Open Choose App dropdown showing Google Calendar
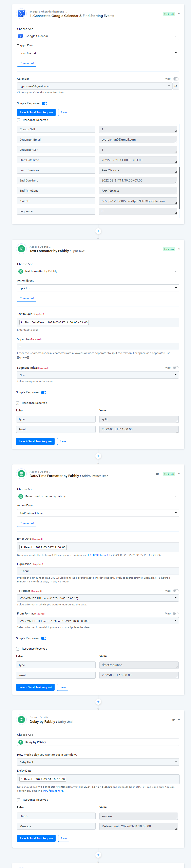Viewport: 191px width, 868px height. coord(98,36)
